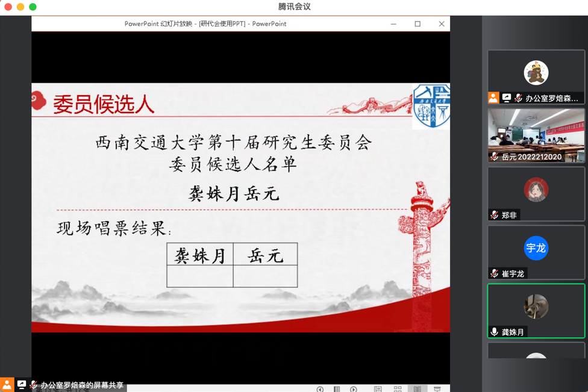Click muted mic icon next to 崔宇龙
The width and height of the screenshot is (588, 392).
coord(495,273)
